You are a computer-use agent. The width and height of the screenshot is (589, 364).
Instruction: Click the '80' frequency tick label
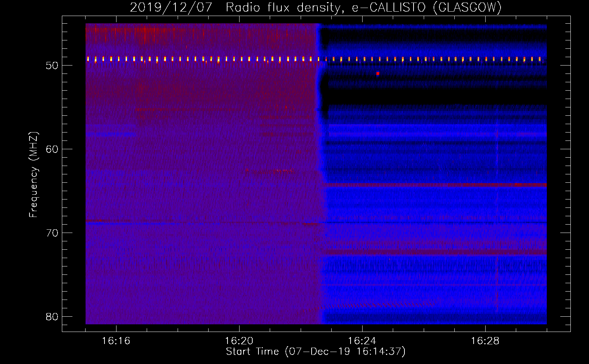52,317
